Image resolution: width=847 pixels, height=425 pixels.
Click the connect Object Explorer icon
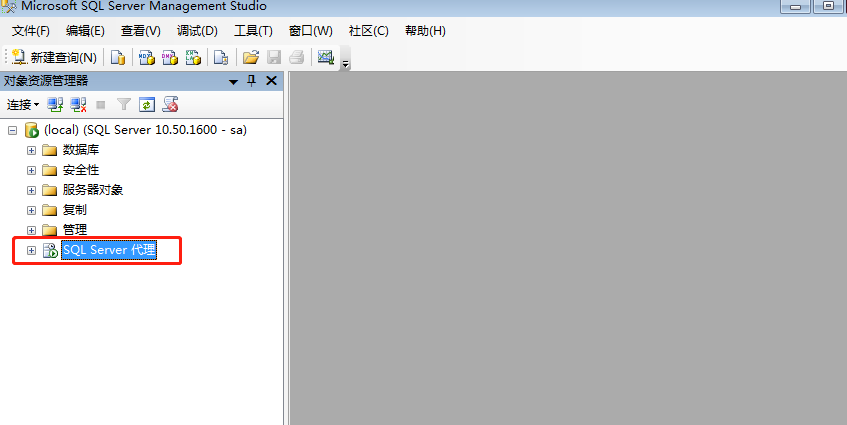55,105
